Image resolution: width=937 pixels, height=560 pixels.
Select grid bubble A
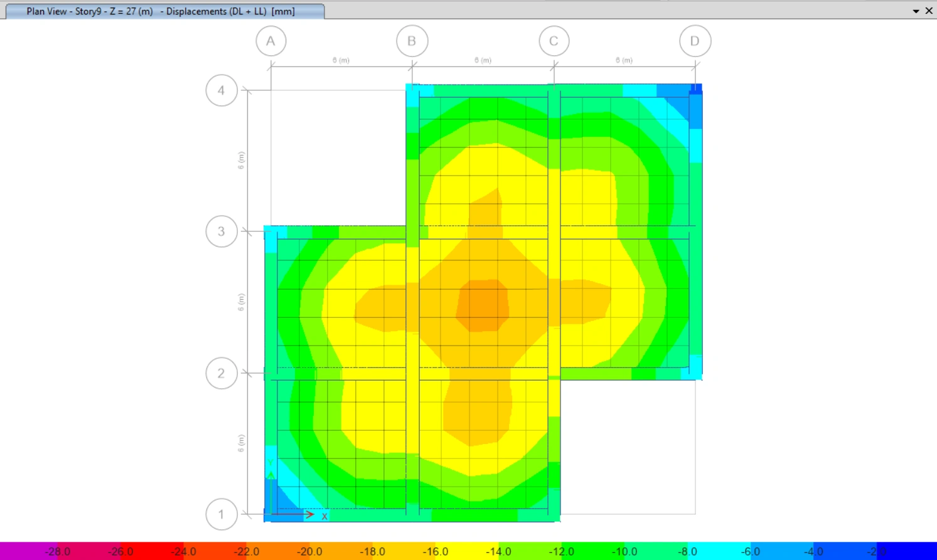point(271,41)
